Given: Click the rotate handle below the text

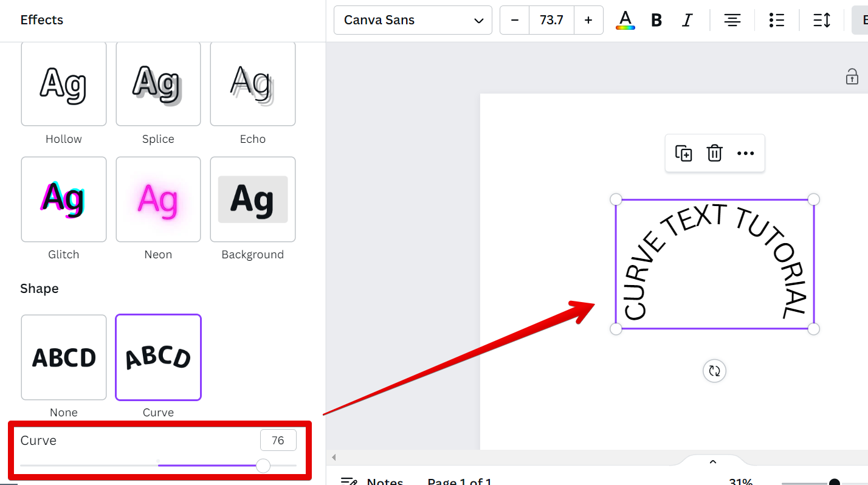Looking at the screenshot, I should (x=714, y=371).
